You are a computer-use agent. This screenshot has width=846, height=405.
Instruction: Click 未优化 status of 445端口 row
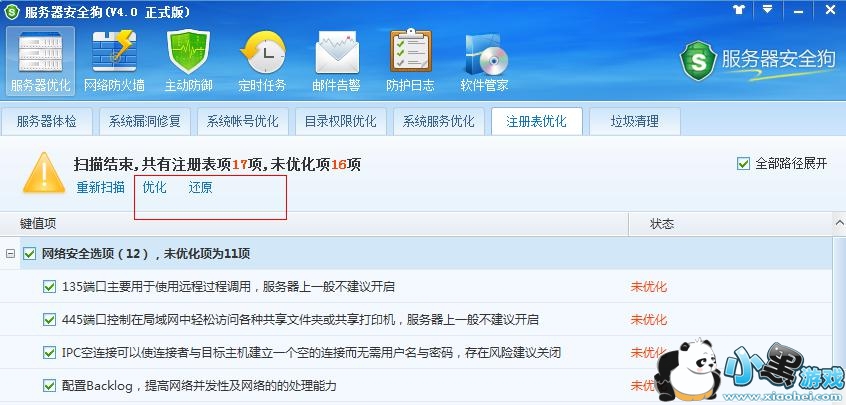[649, 319]
